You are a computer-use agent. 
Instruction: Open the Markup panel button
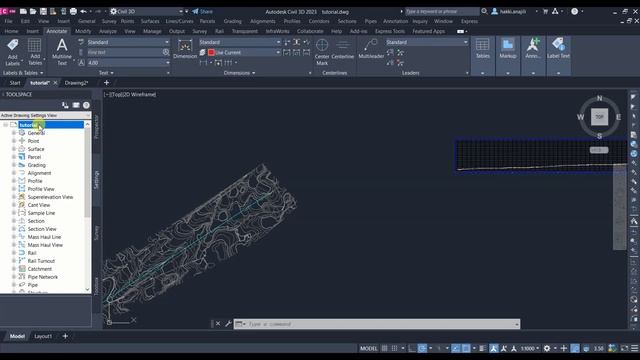pyautogui.click(x=508, y=49)
